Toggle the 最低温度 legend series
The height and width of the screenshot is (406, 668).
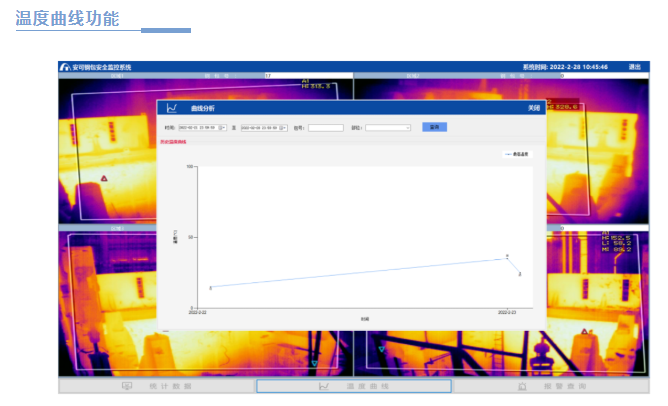pos(519,154)
